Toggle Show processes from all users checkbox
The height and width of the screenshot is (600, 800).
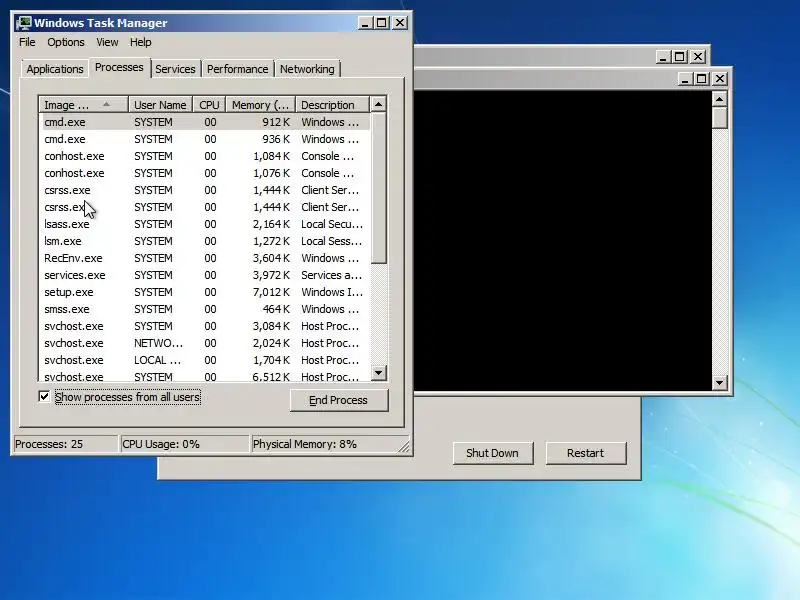[44, 396]
